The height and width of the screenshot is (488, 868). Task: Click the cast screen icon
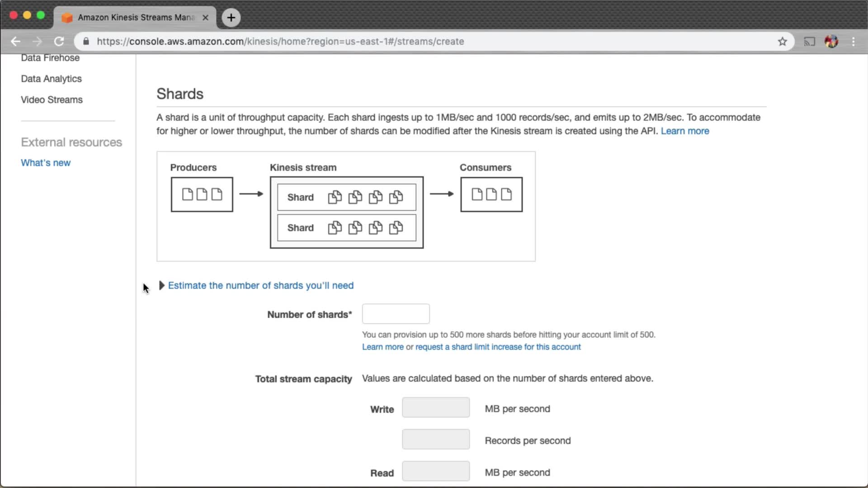(809, 42)
